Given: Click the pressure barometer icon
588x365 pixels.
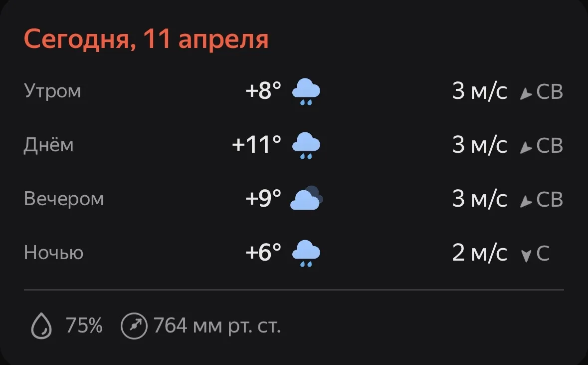Looking at the screenshot, I should coord(134,327).
